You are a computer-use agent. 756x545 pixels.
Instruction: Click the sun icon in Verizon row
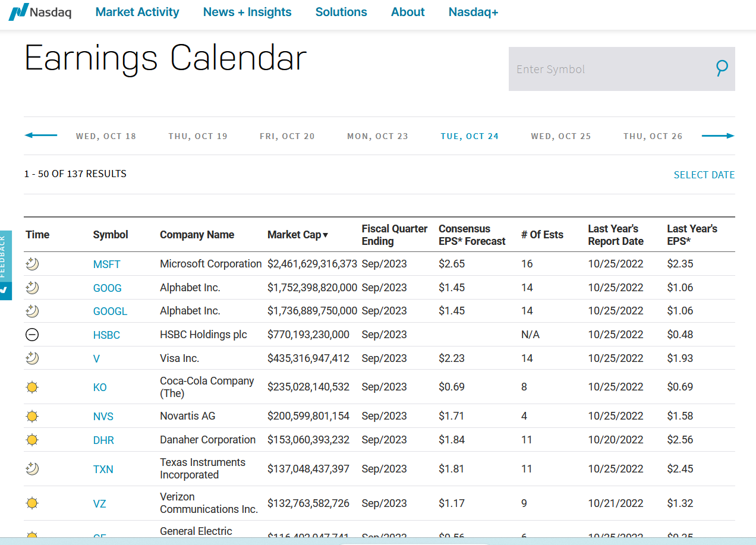pos(32,503)
